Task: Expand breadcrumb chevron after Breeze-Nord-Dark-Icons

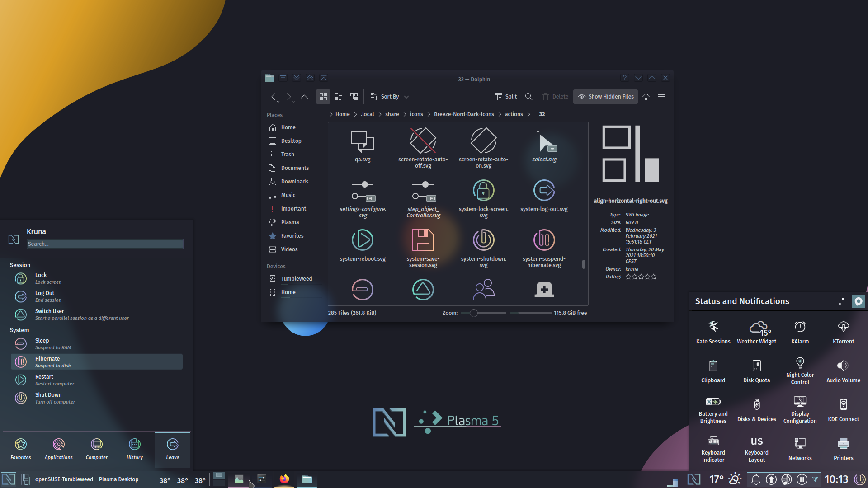Action: pos(500,114)
